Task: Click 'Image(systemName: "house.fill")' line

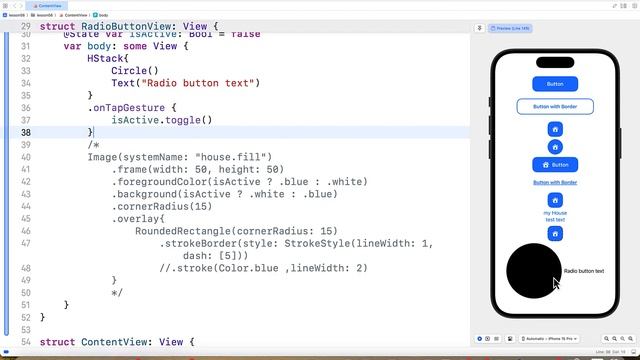Action: pos(180,157)
